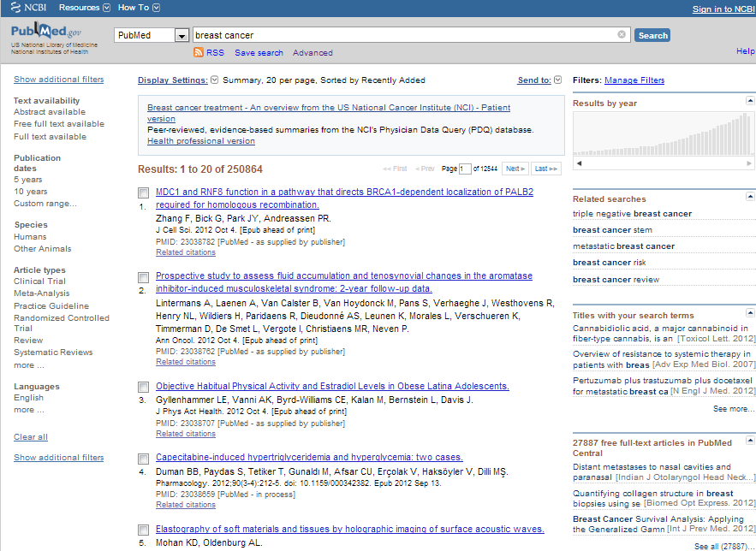View Related citations for PMID 23038782

186,252
